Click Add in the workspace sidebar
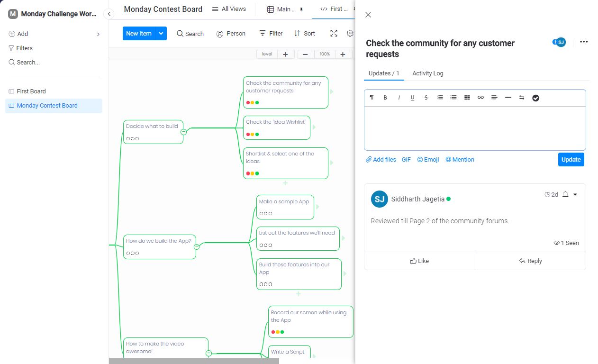Image resolution: width=598 pixels, height=364 pixels. (x=18, y=34)
